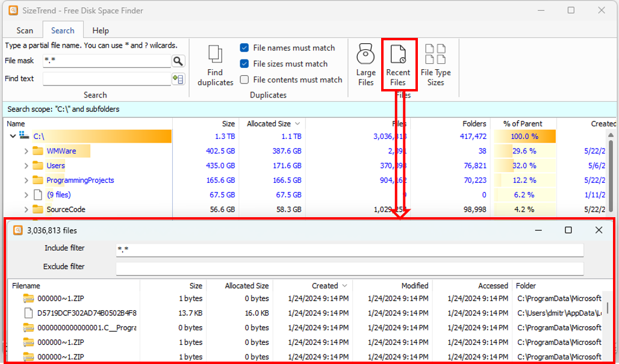Screen dimensions: 619x364
Task: Sort by Filename column in files window
Action: coord(26,286)
